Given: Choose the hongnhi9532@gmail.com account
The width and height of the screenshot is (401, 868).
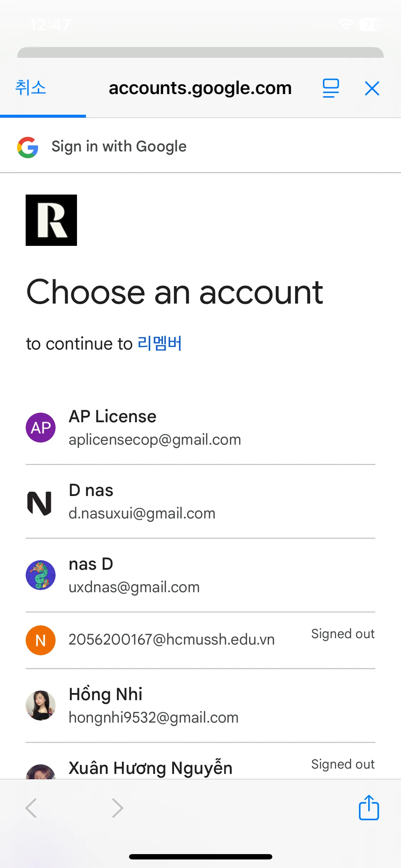Looking at the screenshot, I should tap(153, 706).
